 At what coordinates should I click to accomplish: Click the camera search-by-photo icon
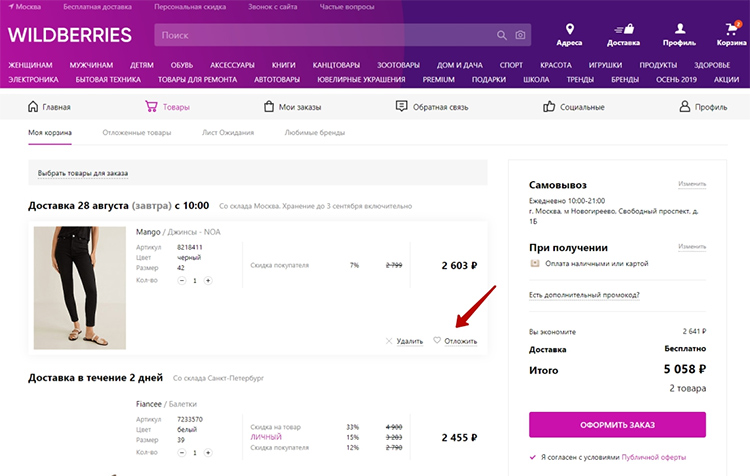click(519, 36)
